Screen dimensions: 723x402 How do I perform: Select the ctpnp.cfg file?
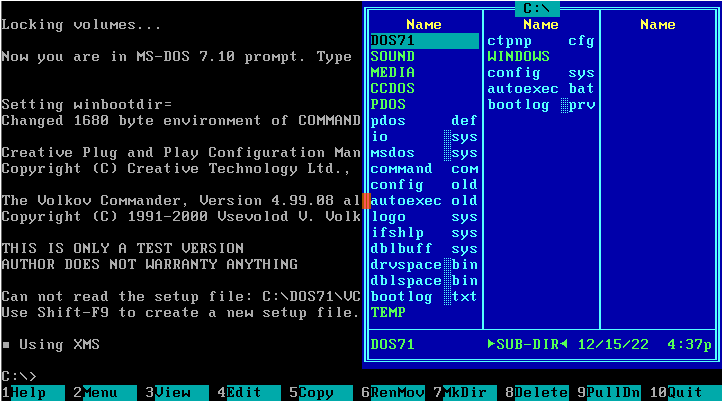(541, 41)
